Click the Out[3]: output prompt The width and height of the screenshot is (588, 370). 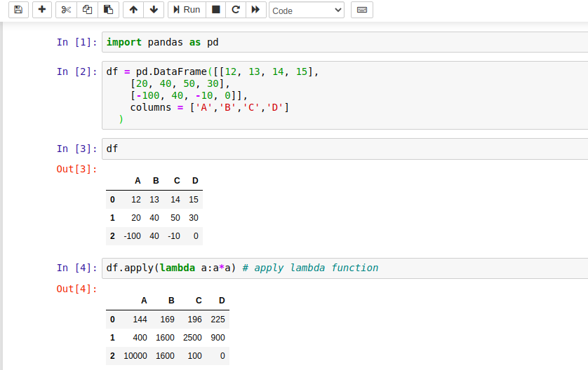click(x=77, y=170)
